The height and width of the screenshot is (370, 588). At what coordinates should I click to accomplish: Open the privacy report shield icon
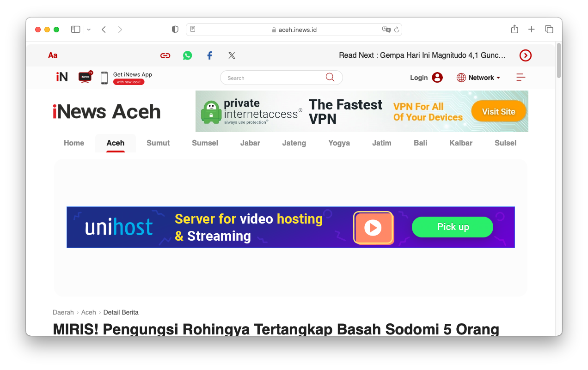tap(175, 30)
